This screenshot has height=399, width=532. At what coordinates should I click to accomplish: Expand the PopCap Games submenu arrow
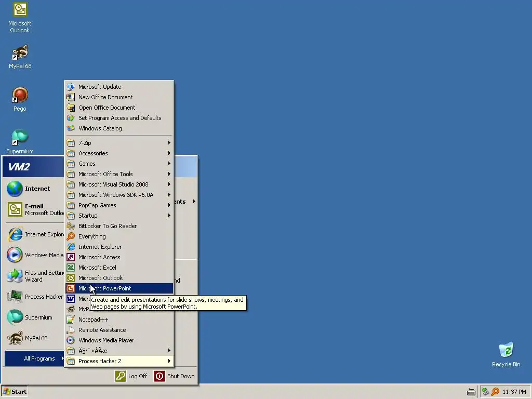tap(169, 205)
